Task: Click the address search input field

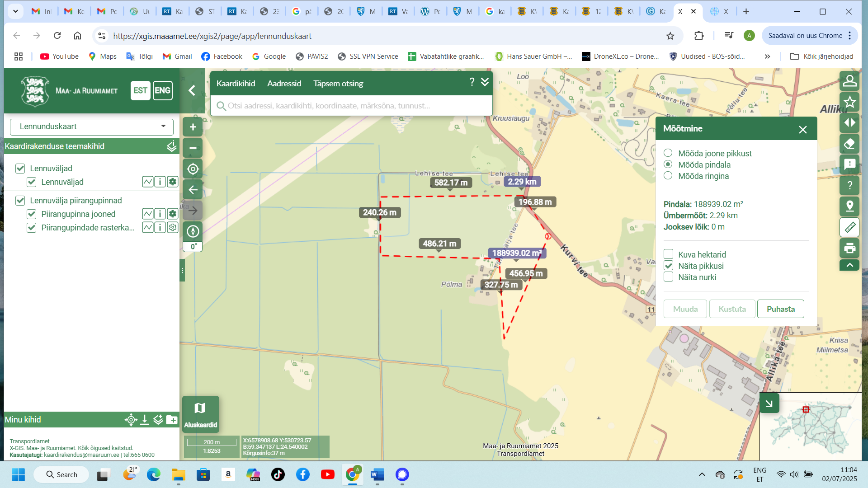Action: point(351,106)
